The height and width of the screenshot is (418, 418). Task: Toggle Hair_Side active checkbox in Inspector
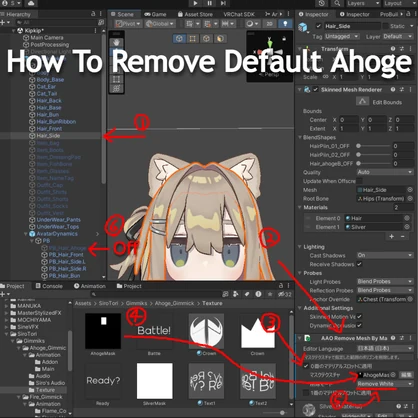click(x=319, y=26)
